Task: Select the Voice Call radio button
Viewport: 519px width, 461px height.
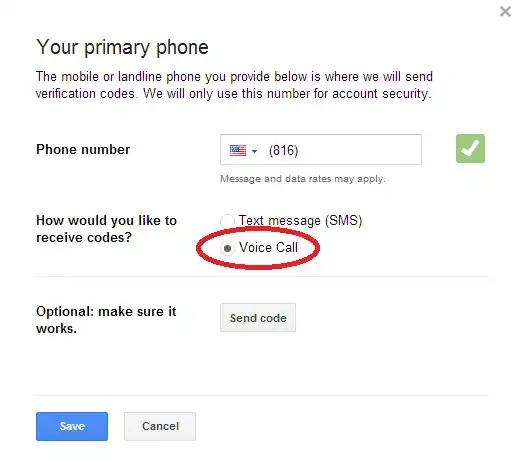Action: [227, 248]
